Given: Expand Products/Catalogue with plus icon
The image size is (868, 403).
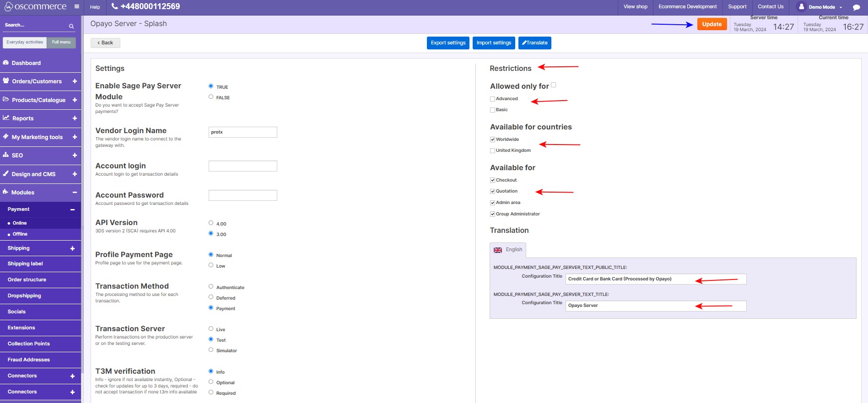Looking at the screenshot, I should [x=75, y=100].
